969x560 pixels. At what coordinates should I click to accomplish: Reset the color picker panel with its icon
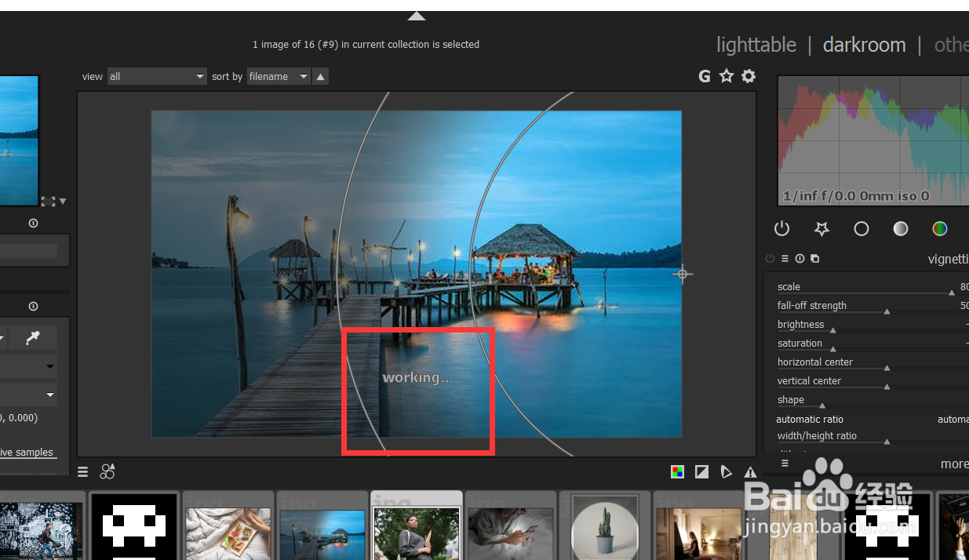click(x=33, y=307)
